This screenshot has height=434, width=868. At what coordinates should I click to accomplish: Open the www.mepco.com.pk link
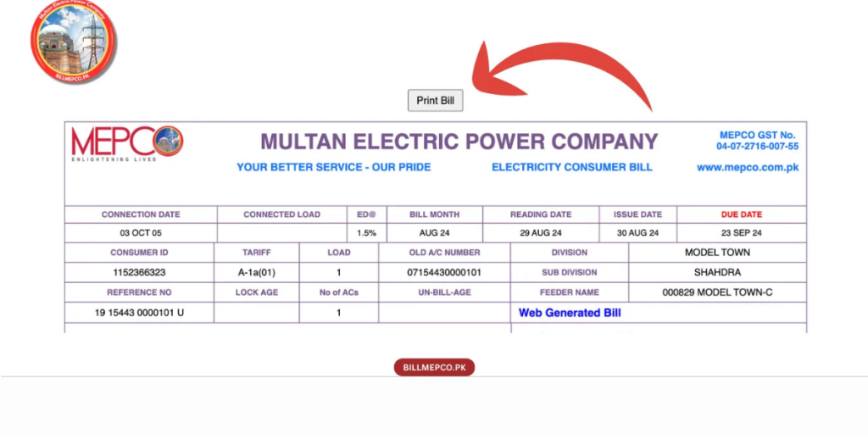coord(748,167)
